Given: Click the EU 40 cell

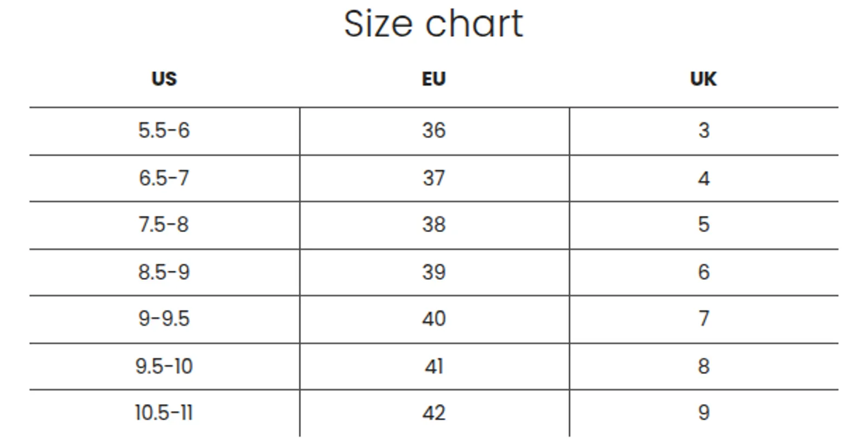Looking at the screenshot, I should [x=434, y=319].
